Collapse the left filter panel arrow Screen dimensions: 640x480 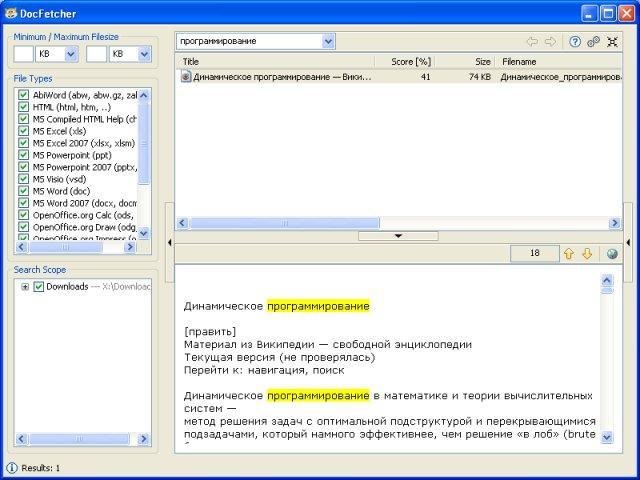click(x=169, y=243)
